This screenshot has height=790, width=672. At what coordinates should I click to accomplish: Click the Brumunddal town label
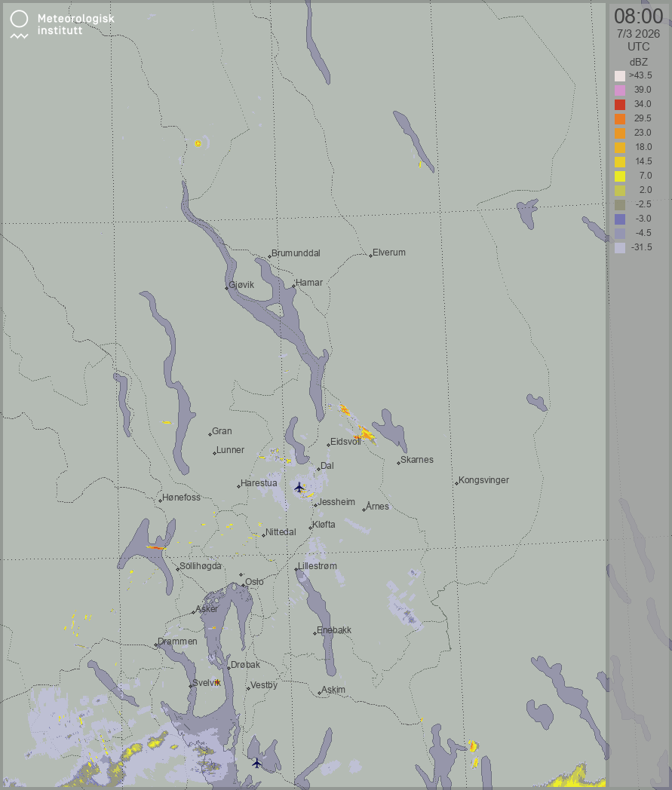(296, 253)
